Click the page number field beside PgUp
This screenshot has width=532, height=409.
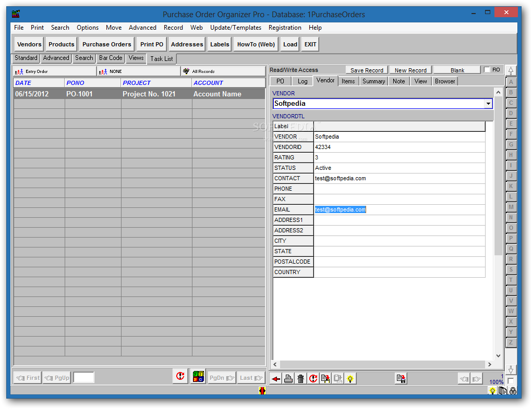[x=84, y=378]
